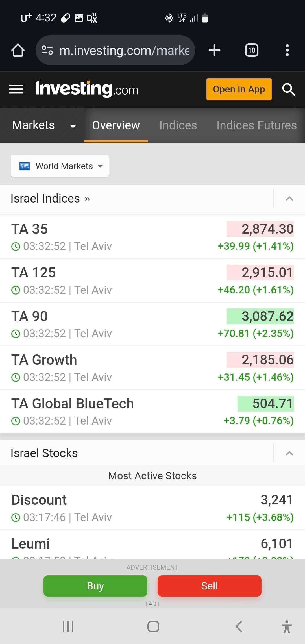Switch to the Indices Futures tab
The width and height of the screenshot is (305, 644).
256,125
